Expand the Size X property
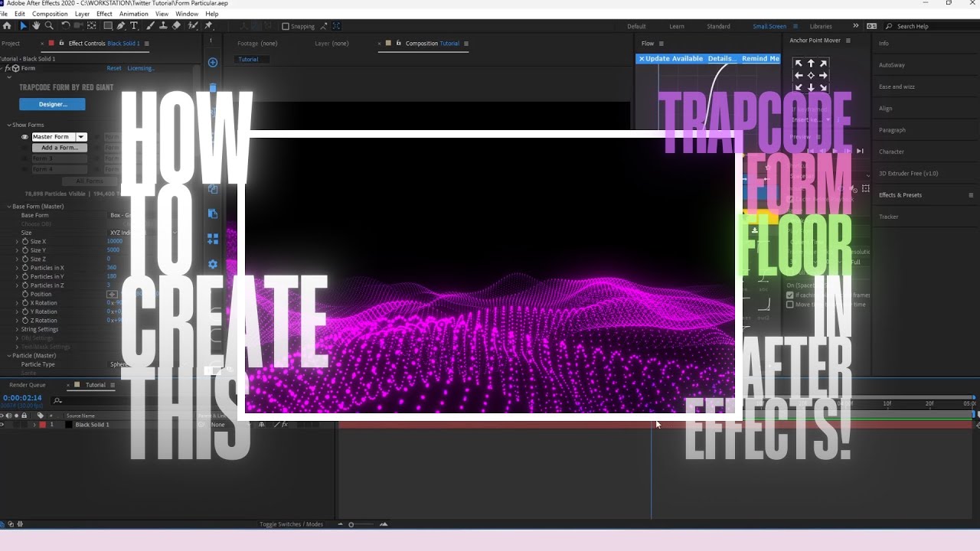The height and width of the screenshot is (551, 980). point(17,242)
